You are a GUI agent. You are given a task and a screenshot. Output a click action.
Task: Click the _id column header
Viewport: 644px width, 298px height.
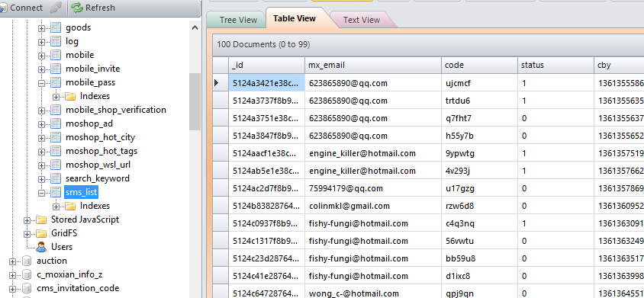pos(266,65)
